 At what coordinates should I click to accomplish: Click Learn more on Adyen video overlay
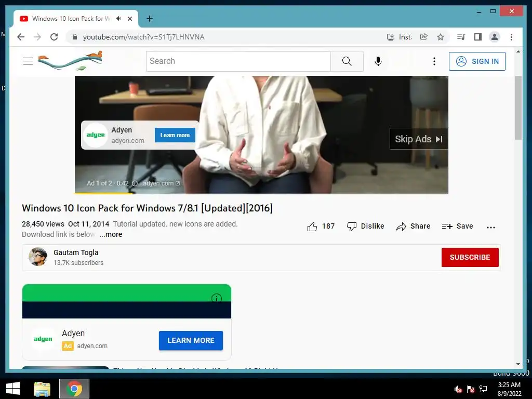click(175, 135)
